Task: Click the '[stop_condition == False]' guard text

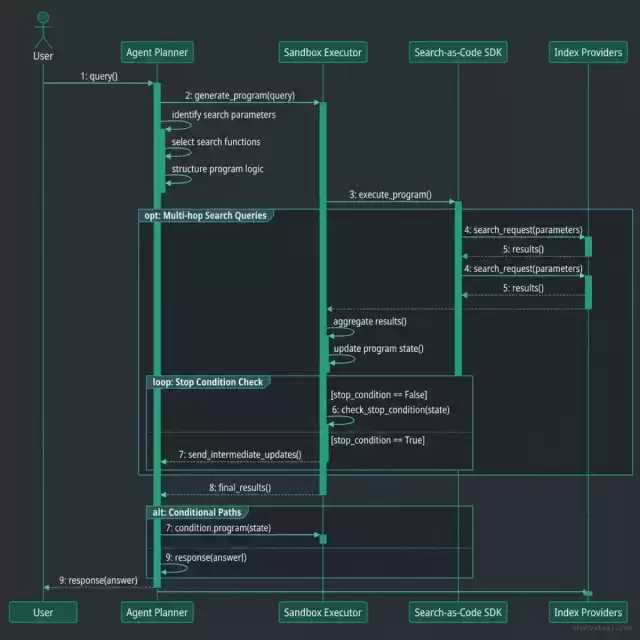Action: click(379, 395)
